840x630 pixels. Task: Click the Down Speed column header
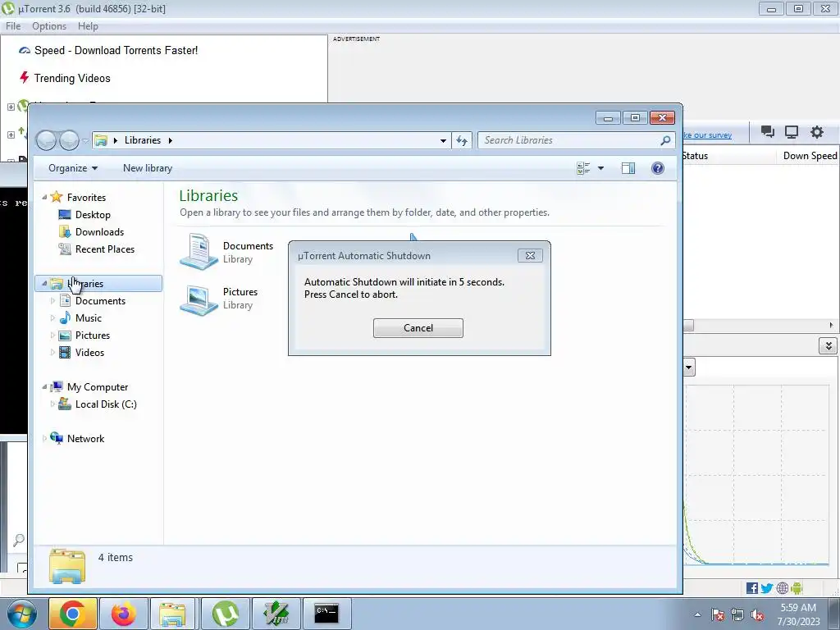808,156
